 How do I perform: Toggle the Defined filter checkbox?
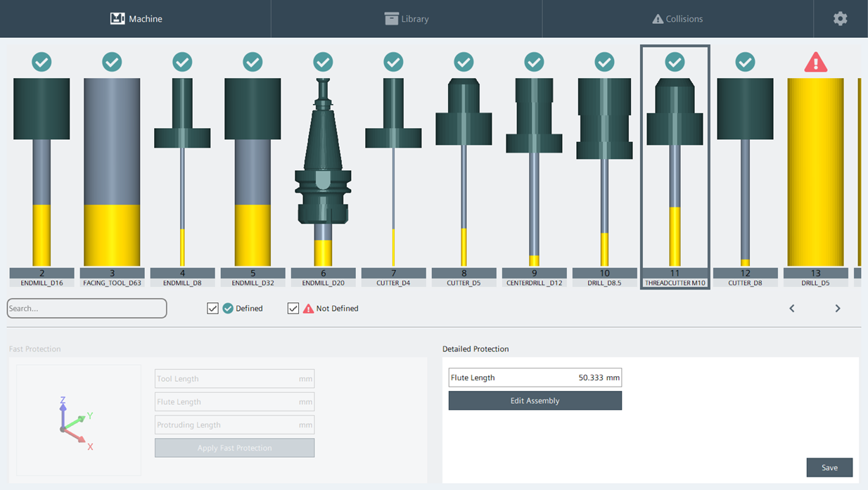[212, 308]
